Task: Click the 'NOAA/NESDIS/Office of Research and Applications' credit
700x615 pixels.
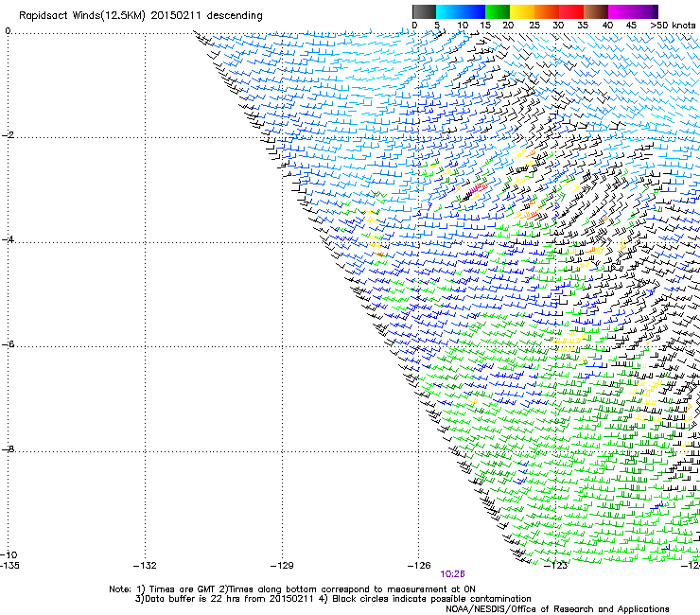Action: tap(557, 609)
